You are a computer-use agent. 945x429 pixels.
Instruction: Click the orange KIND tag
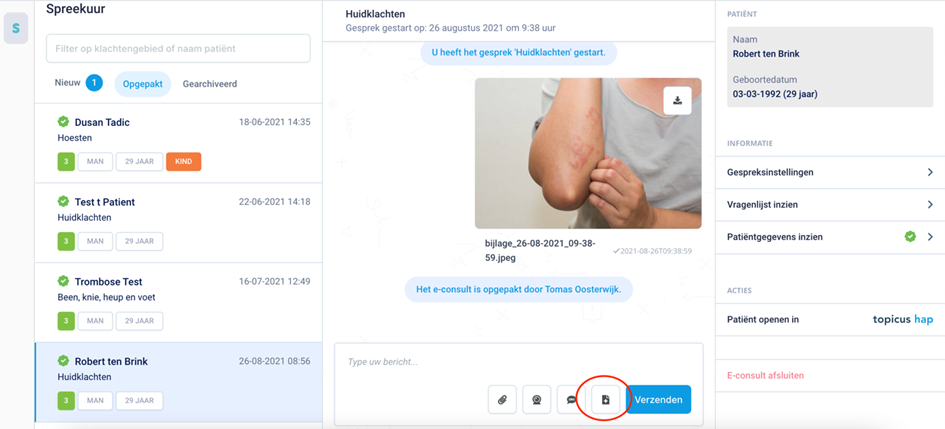point(184,161)
